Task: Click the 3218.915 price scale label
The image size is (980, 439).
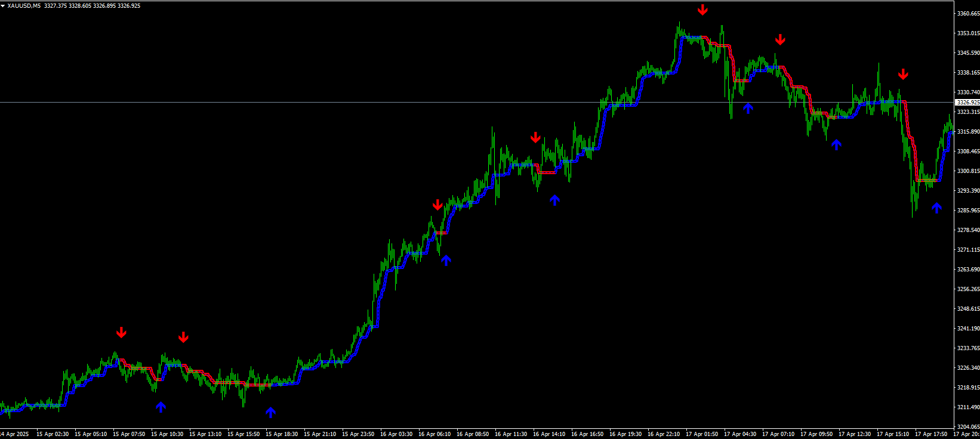Action: [968, 388]
